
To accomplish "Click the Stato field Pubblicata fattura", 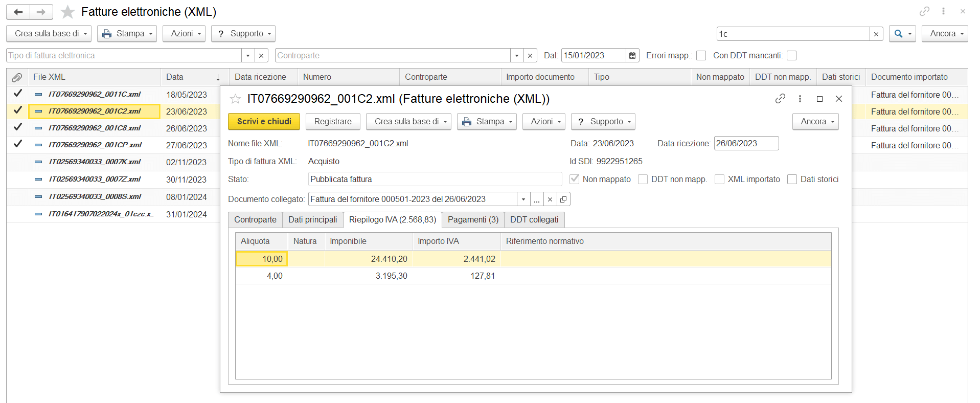I will (435, 180).
